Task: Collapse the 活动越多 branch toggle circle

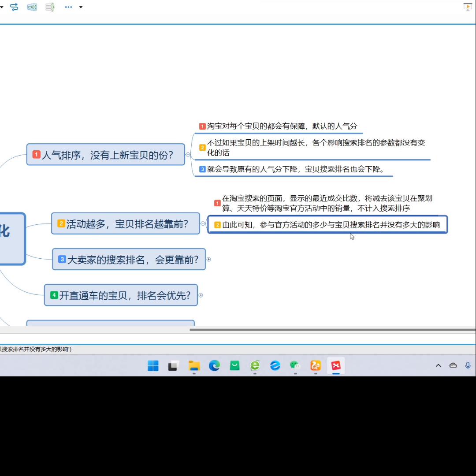Action: [x=203, y=224]
